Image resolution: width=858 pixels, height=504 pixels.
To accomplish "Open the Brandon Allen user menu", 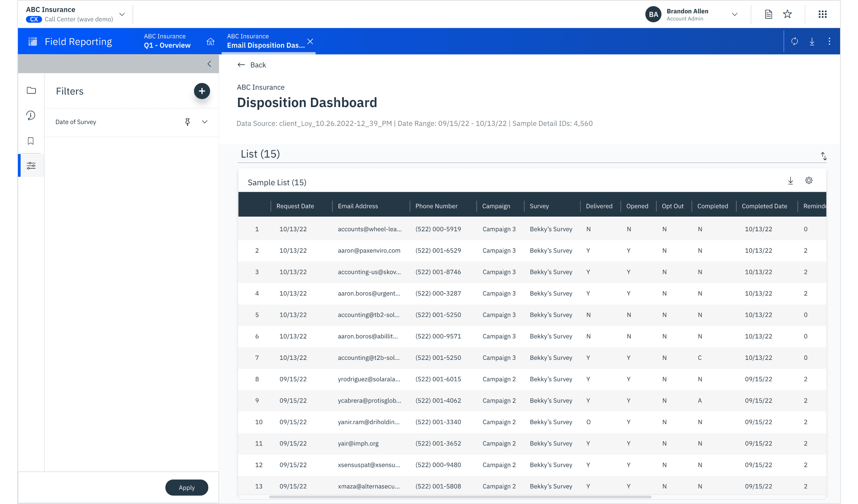I will click(735, 14).
